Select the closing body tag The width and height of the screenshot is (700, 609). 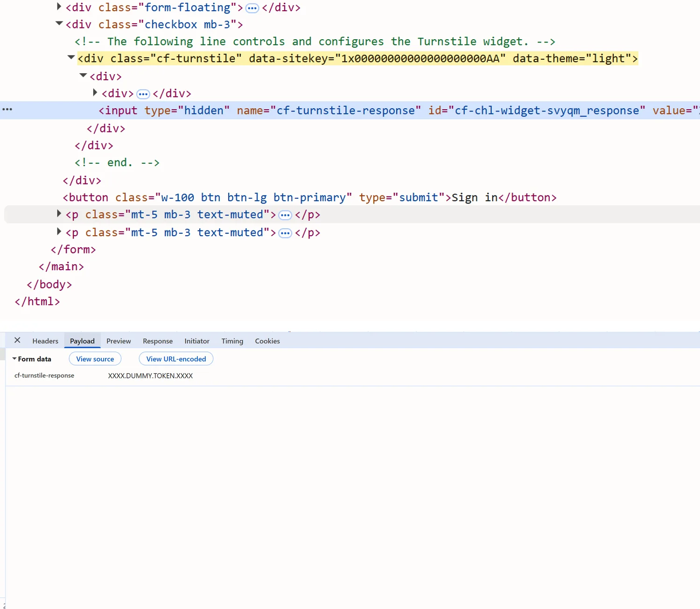pyautogui.click(x=49, y=285)
